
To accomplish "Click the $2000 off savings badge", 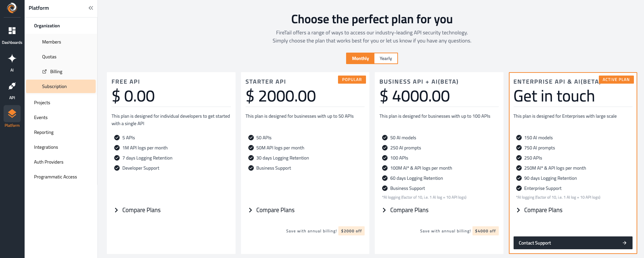I will point(351,231).
